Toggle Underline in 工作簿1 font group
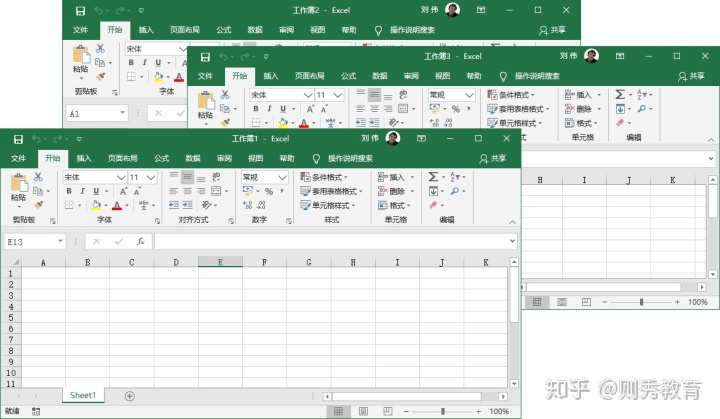The height and width of the screenshot is (419, 720). [x=96, y=191]
